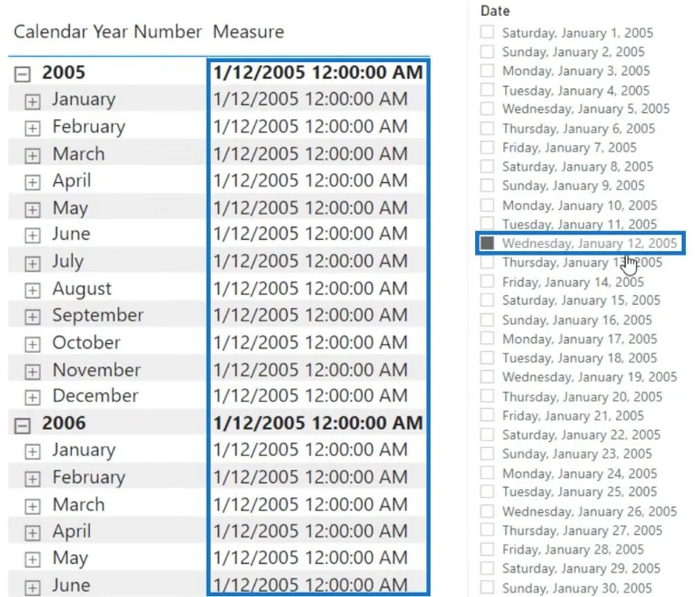Check Saturday, January 1, 2005 checkbox

pyautogui.click(x=487, y=32)
